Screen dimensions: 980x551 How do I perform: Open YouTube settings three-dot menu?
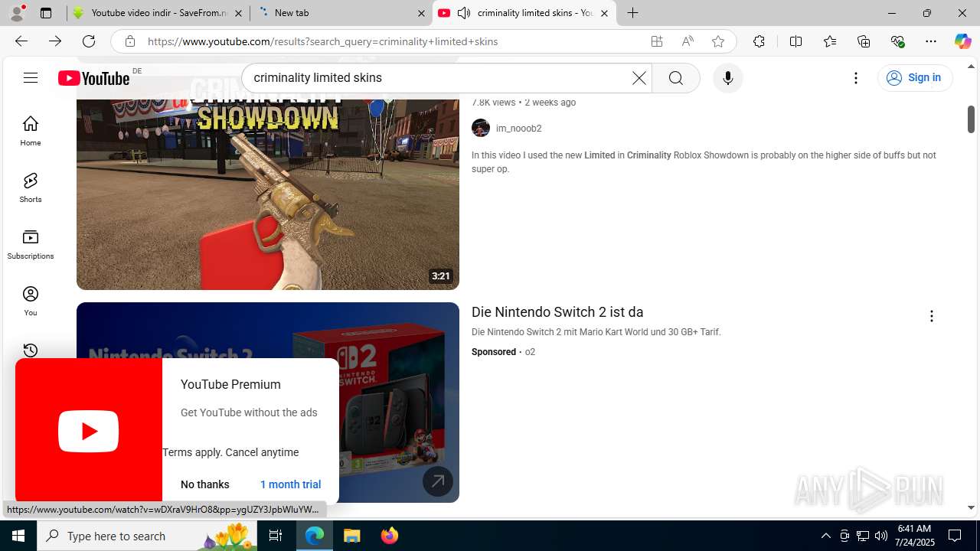click(x=856, y=78)
